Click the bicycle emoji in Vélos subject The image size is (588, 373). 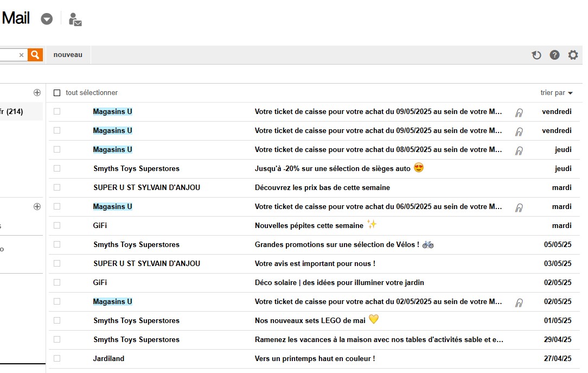point(428,245)
